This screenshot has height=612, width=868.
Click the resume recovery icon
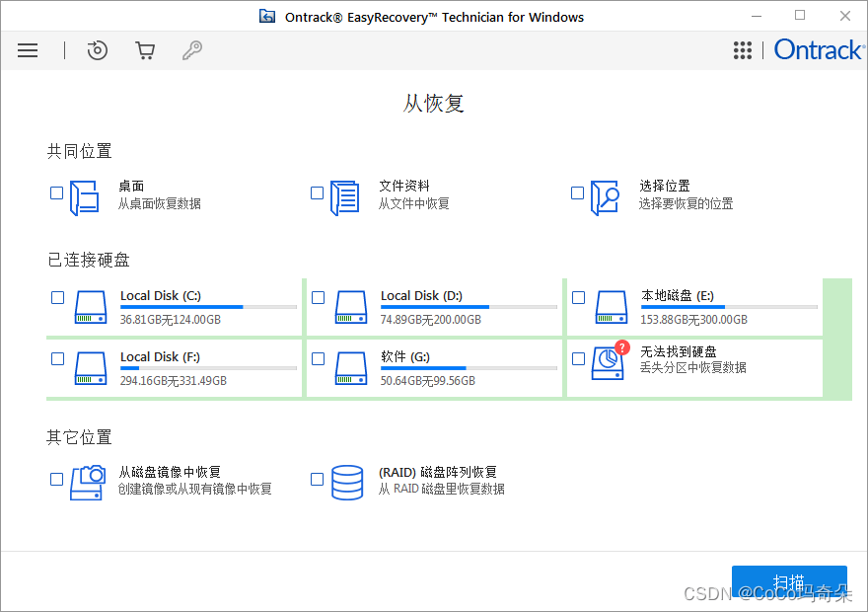(97, 50)
